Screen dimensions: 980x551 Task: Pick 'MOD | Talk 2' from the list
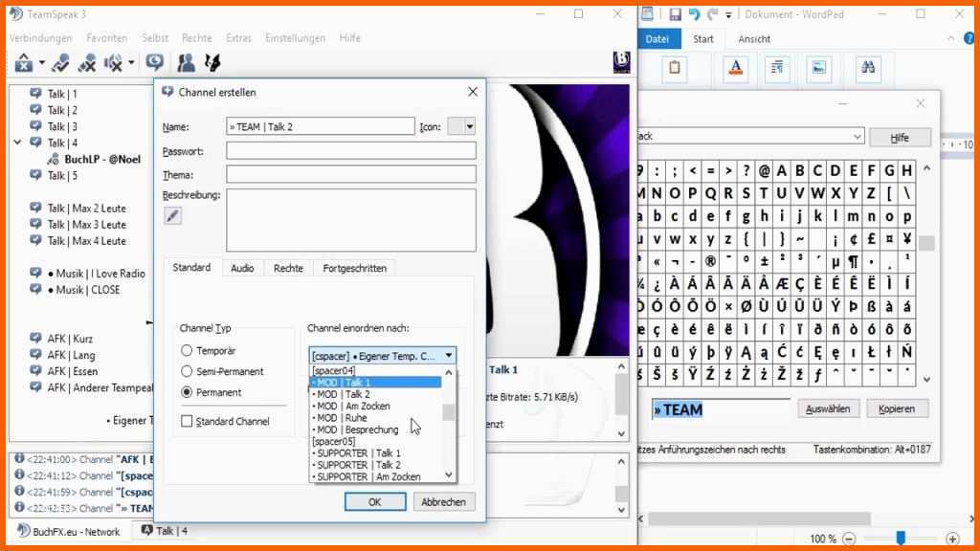(x=343, y=394)
